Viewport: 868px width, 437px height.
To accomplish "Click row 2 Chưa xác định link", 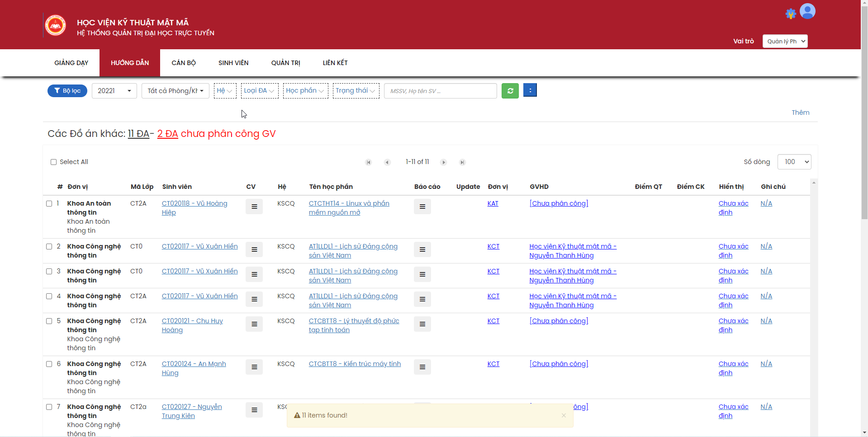I will [x=733, y=251].
